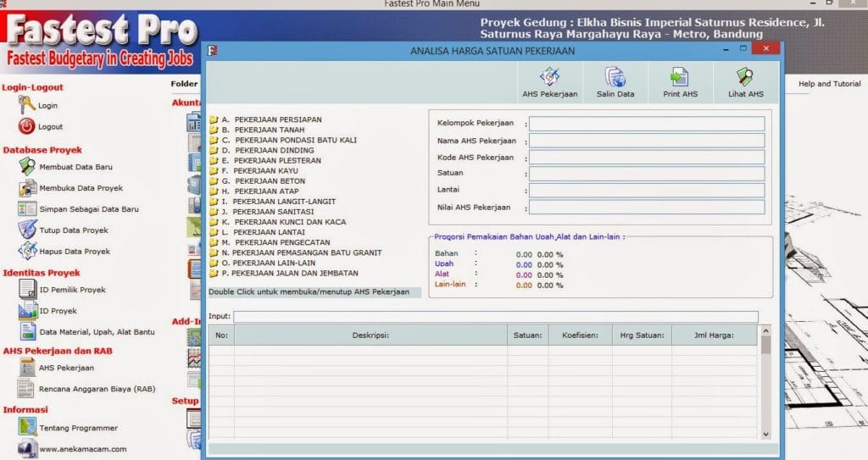Select K. PEKERJAAN KUNCI DAN KACA
The width and height of the screenshot is (868, 460).
284,221
